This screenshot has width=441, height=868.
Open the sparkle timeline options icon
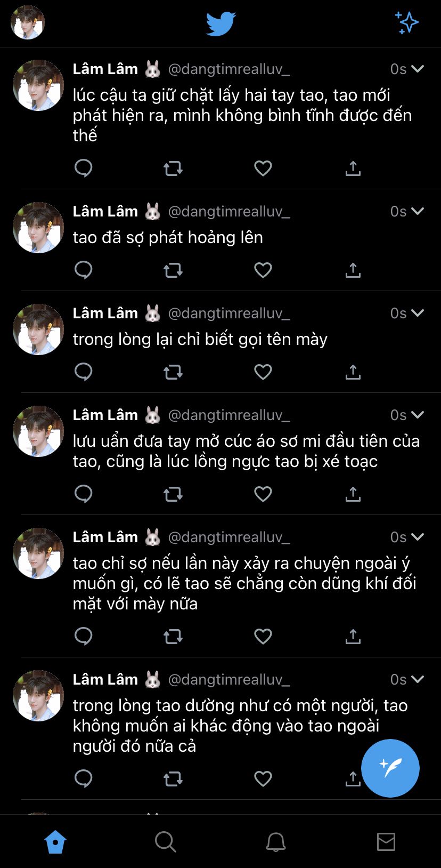coord(407,23)
